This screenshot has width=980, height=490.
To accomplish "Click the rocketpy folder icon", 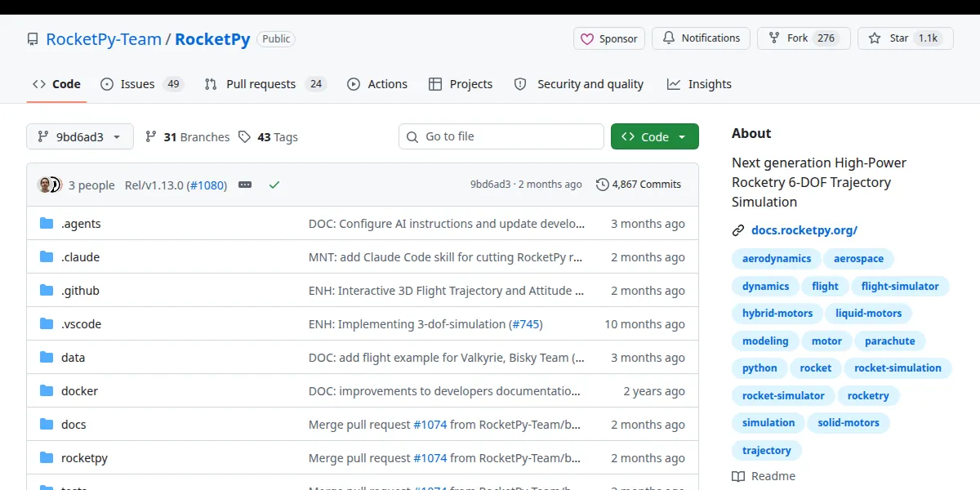I will click(47, 458).
